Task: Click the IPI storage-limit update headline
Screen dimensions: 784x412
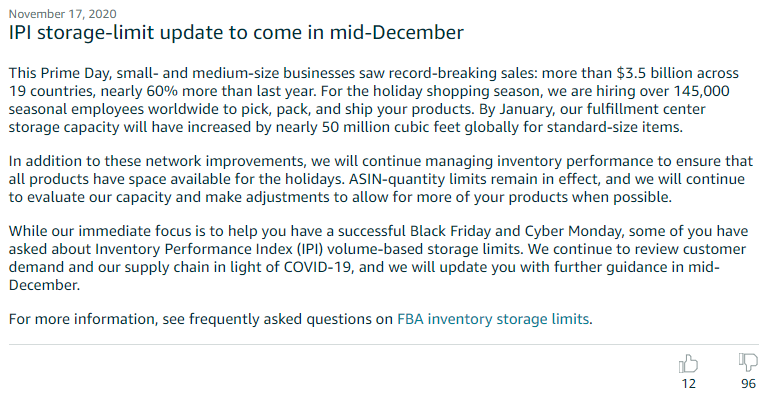Action: coord(236,32)
